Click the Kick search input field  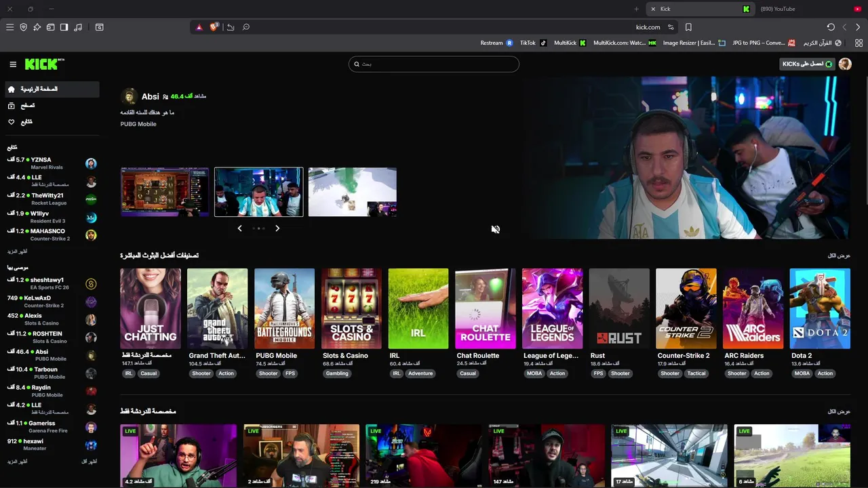click(434, 64)
